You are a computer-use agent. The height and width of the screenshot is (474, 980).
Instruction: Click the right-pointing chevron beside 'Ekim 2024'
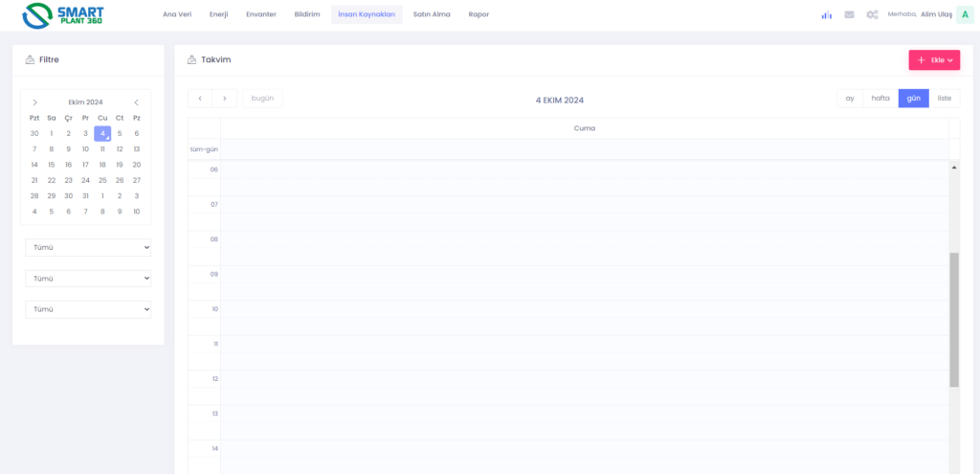[35, 102]
